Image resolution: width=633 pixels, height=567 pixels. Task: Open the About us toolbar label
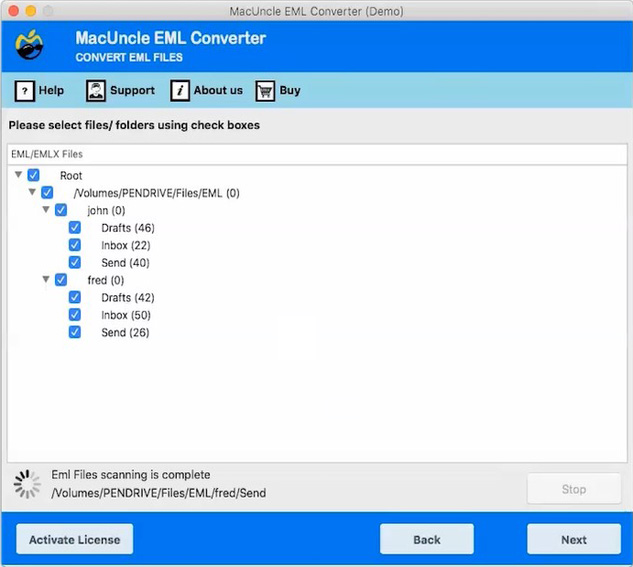[218, 90]
